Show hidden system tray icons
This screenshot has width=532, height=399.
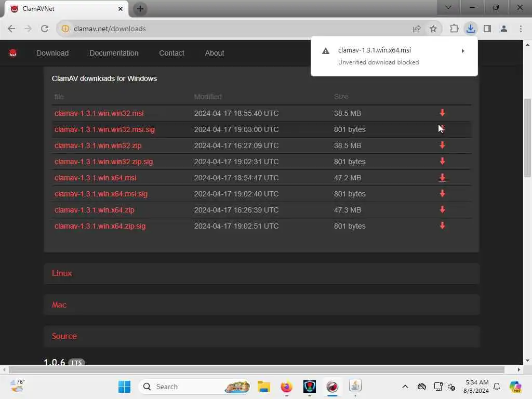click(405, 387)
